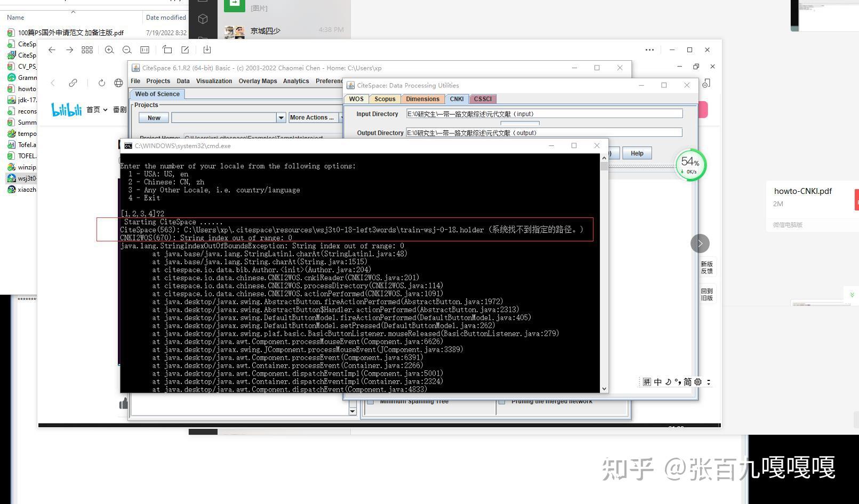Click Date modified column header

point(166,18)
